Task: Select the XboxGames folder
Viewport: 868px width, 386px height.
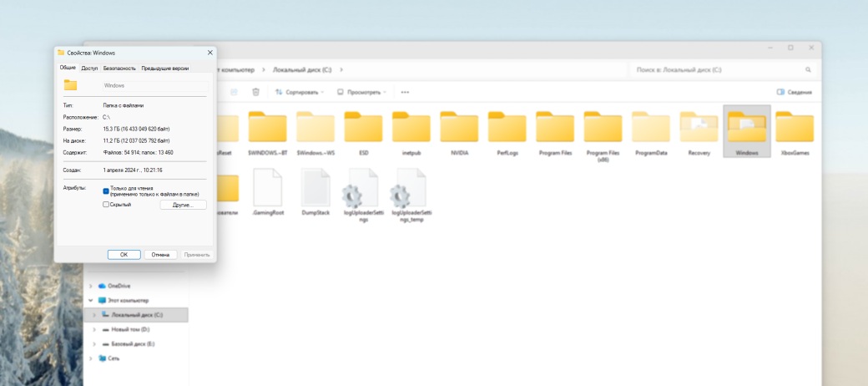Action: coord(795,128)
